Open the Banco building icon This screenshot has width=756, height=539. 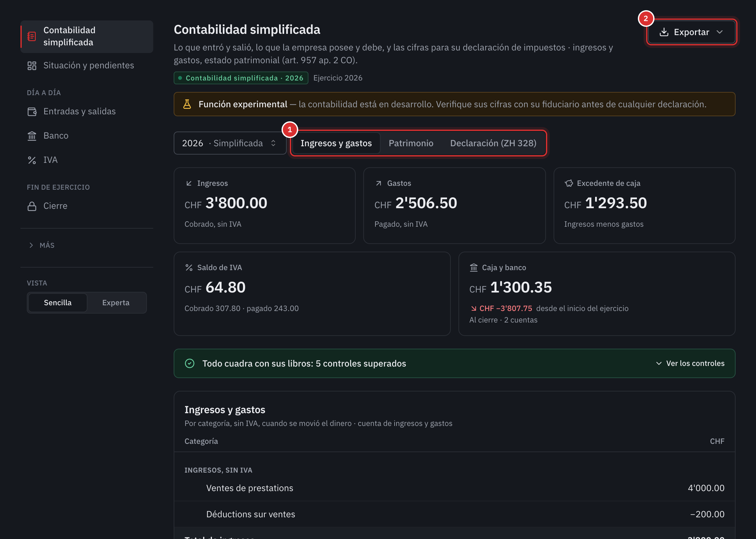32,136
